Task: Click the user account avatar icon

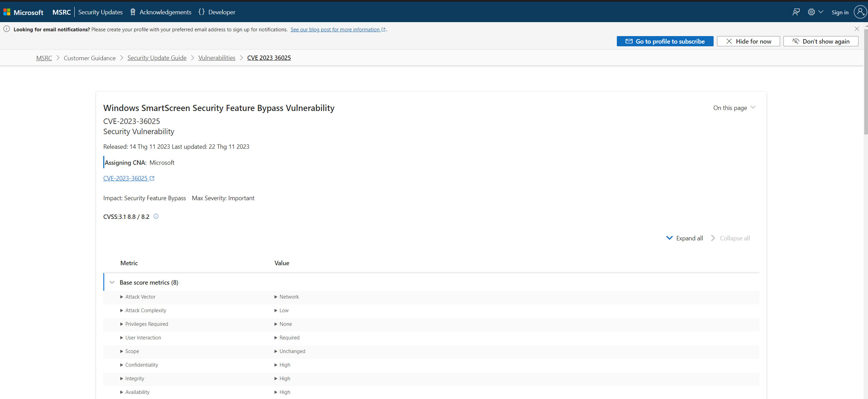Action: point(860,12)
